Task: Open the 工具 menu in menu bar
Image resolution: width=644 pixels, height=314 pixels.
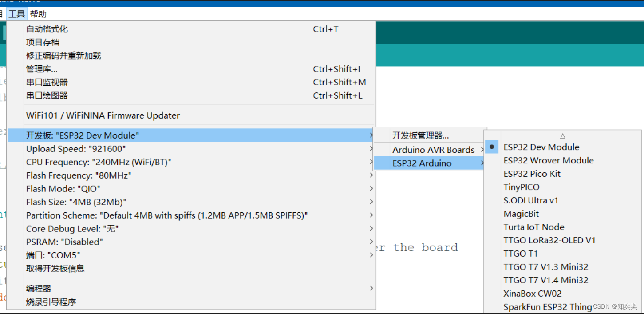Action: point(17,14)
